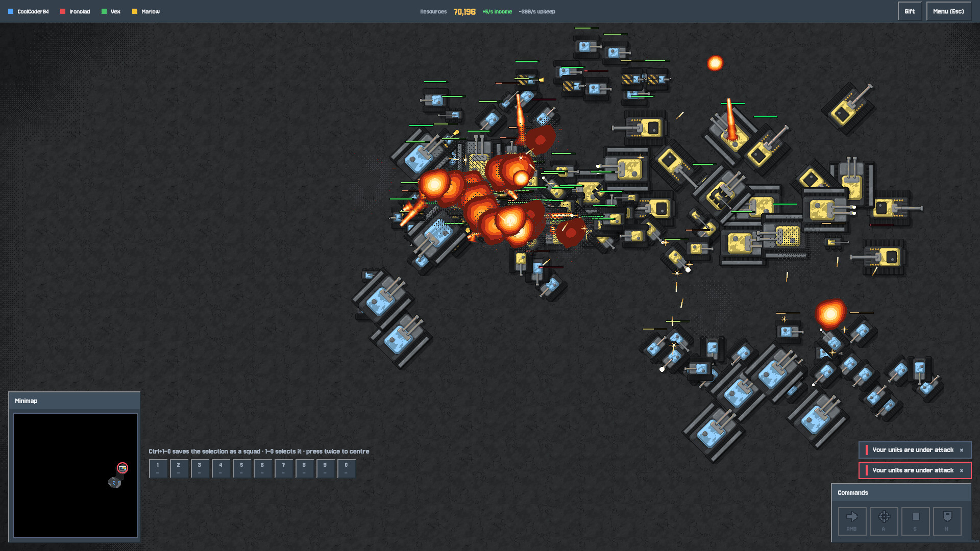Click the Minimap panel title
Screen dimensions: 980x551
pos(26,401)
